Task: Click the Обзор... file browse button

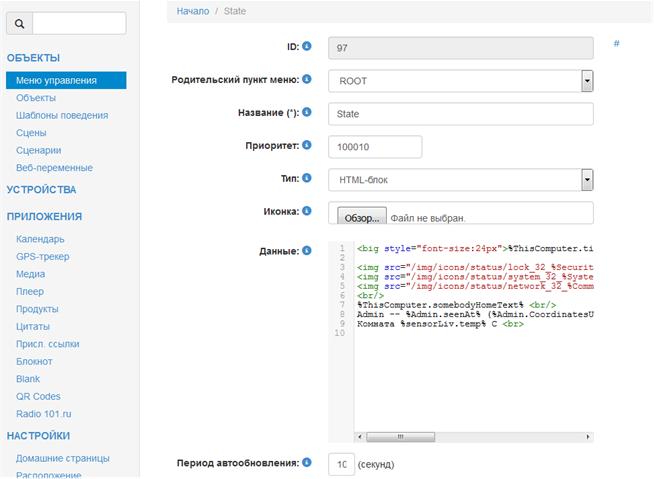Action: (x=360, y=217)
